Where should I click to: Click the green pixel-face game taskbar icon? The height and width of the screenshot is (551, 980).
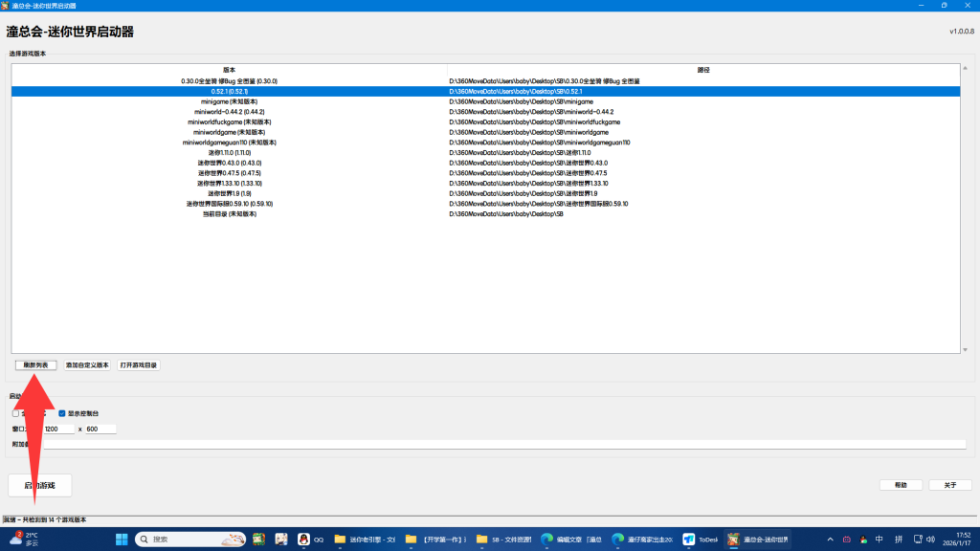[257, 540]
